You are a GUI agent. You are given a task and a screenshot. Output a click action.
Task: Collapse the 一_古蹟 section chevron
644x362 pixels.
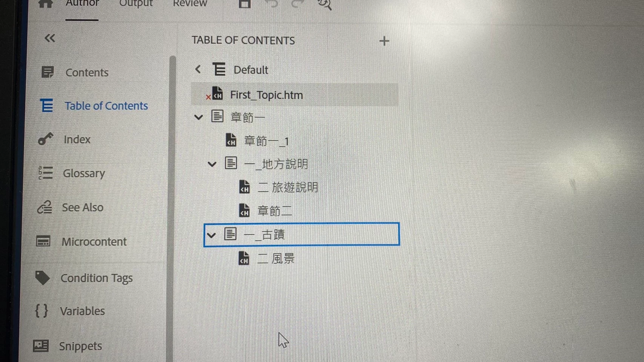click(x=211, y=235)
